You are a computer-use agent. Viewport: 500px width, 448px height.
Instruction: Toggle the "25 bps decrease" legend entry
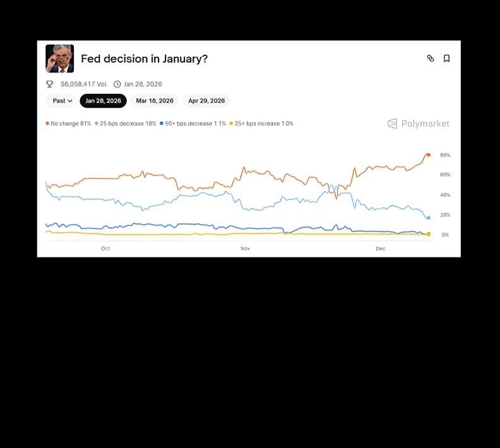tap(126, 124)
